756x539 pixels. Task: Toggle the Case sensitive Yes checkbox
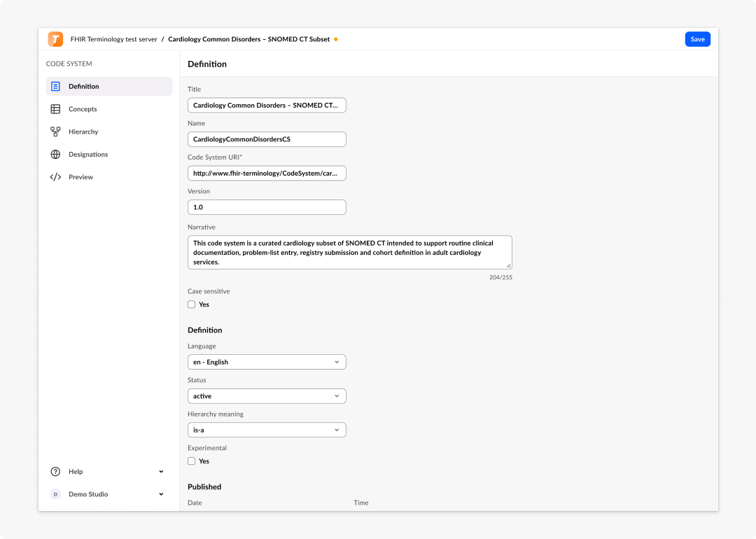191,304
